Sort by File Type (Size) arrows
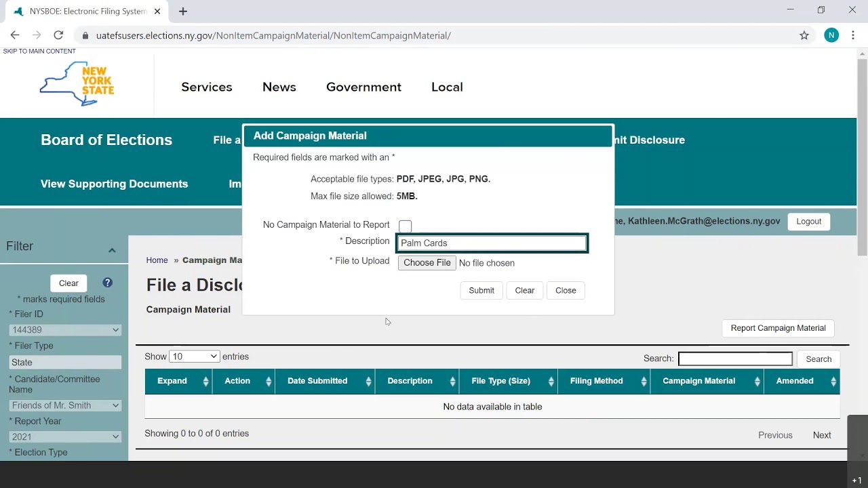Viewport: 868px width, 488px height. coord(551,381)
